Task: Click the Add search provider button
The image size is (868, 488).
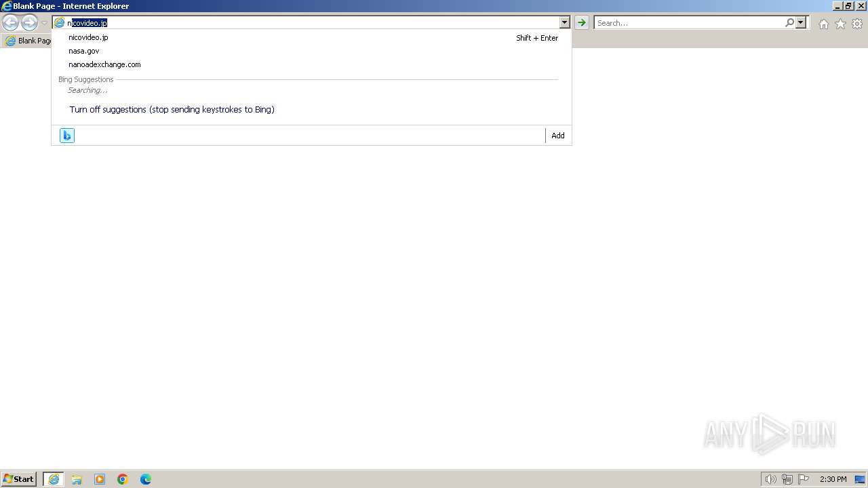Action: click(x=557, y=136)
